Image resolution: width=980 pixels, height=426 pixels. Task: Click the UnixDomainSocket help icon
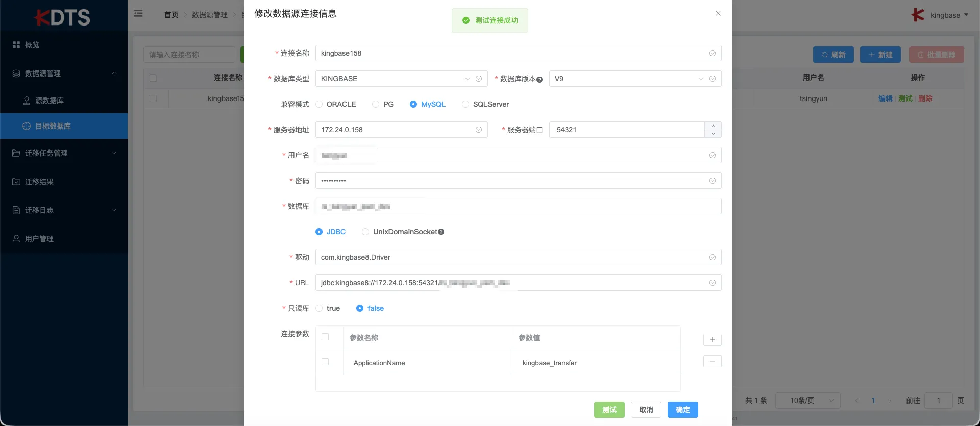441,232
